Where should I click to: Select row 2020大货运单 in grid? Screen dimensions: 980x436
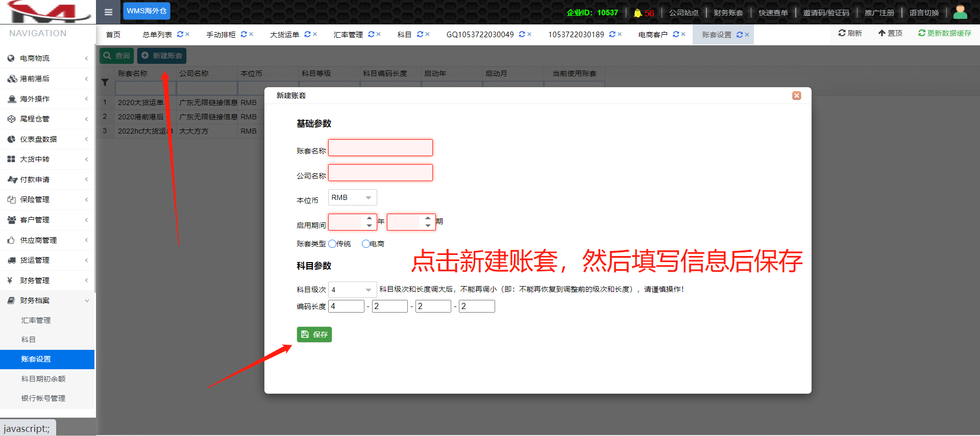tap(140, 102)
